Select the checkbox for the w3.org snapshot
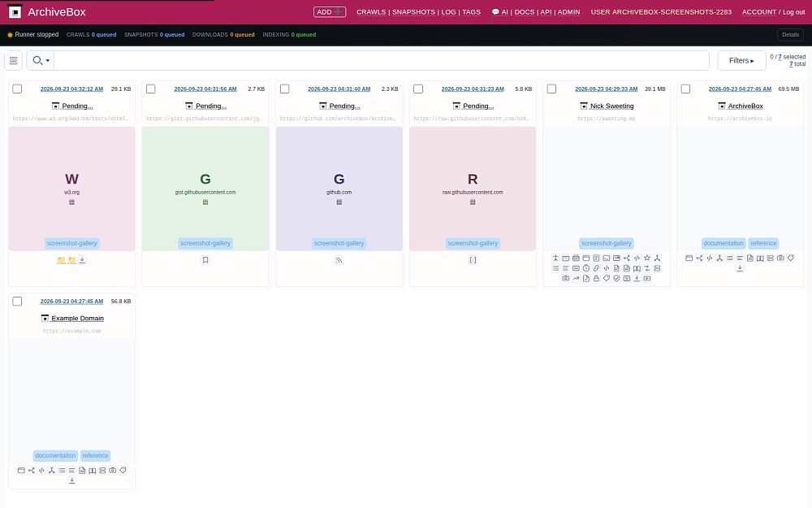812x508 pixels. point(17,89)
